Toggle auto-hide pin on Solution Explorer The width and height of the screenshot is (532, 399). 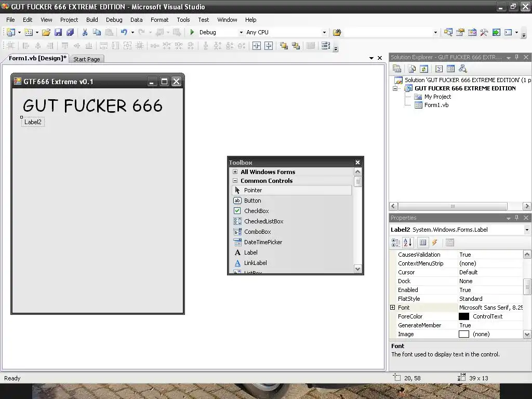point(517,57)
